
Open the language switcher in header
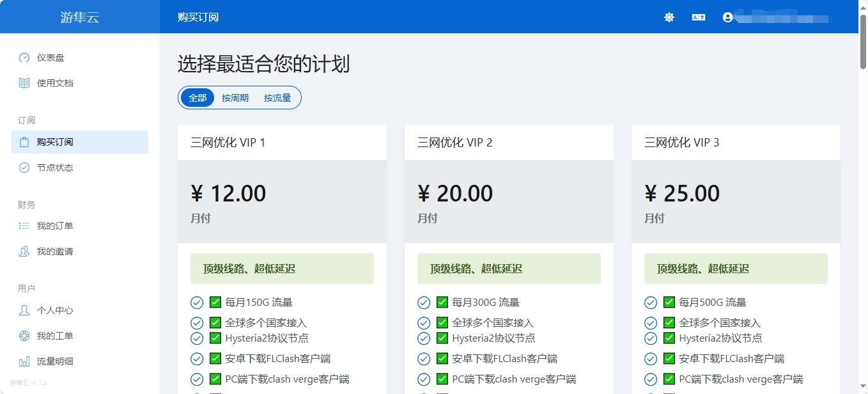tap(698, 17)
